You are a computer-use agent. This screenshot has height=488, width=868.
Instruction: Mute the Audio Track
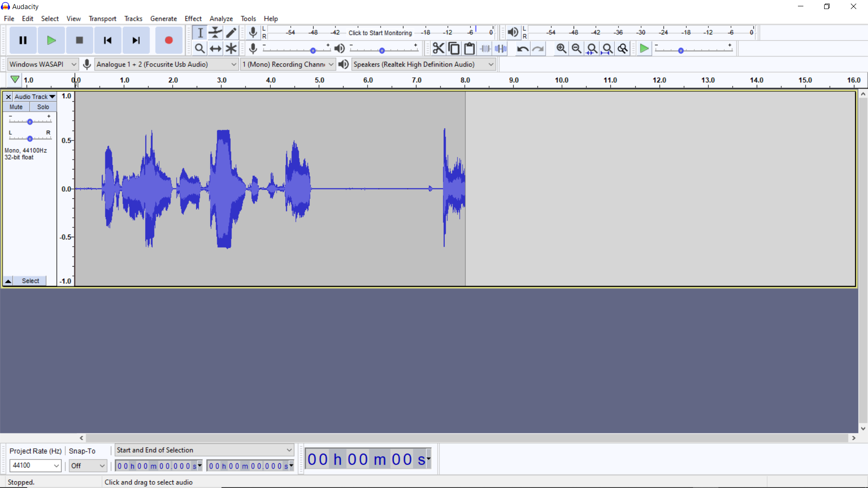16,107
